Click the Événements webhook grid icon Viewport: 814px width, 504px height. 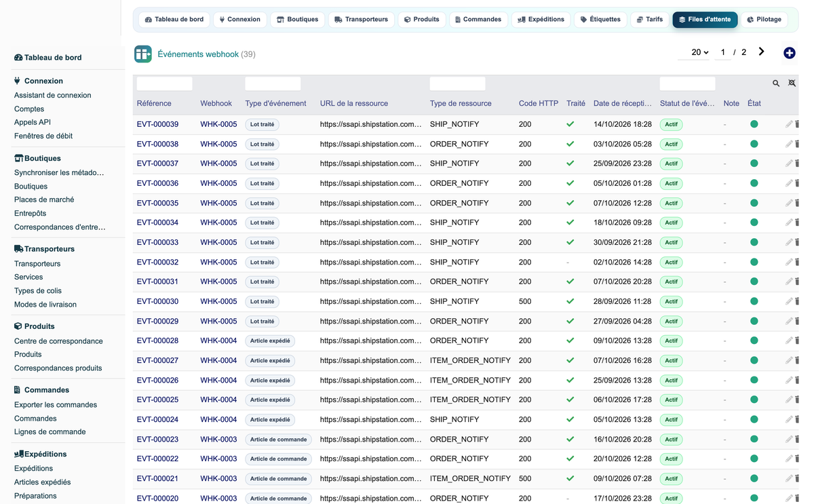(143, 54)
